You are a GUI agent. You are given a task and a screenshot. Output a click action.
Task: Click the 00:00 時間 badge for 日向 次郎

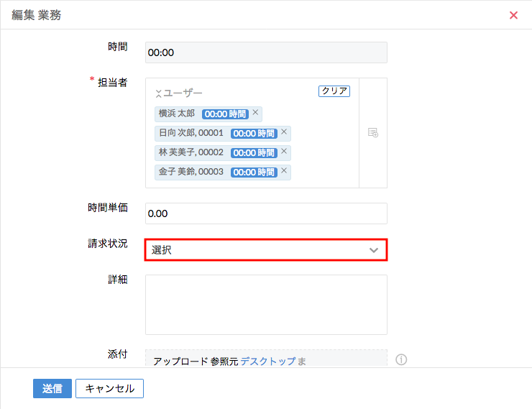coord(254,133)
